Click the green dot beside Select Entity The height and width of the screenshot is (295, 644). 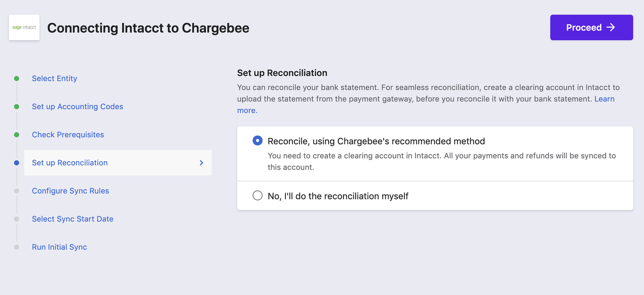tap(17, 79)
